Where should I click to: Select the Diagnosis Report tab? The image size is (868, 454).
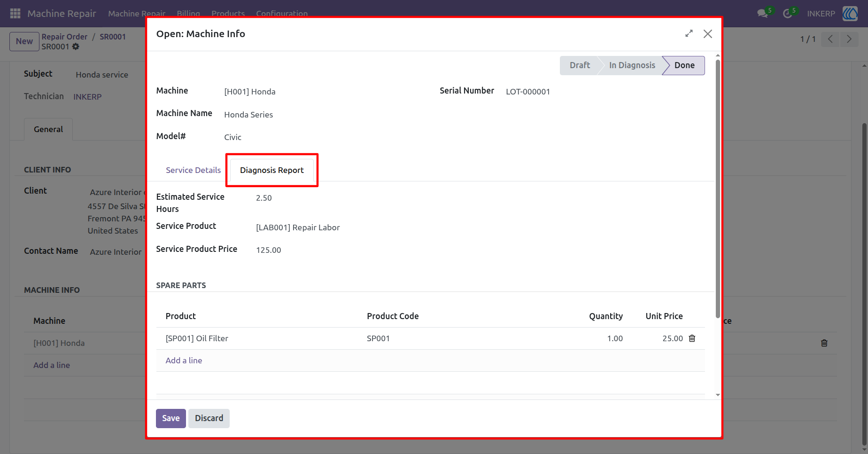click(x=271, y=170)
